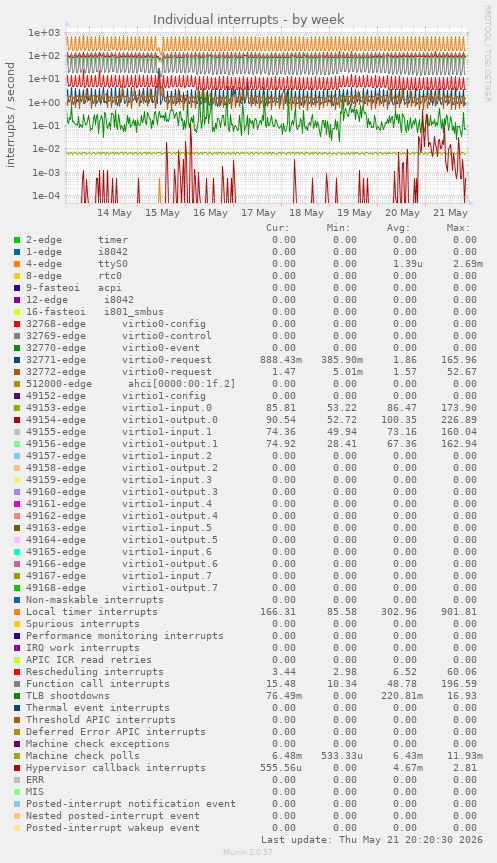Screen dimensions: 497x863
Task: Click the 32771-edge virtio0-request label
Action: click(x=118, y=360)
